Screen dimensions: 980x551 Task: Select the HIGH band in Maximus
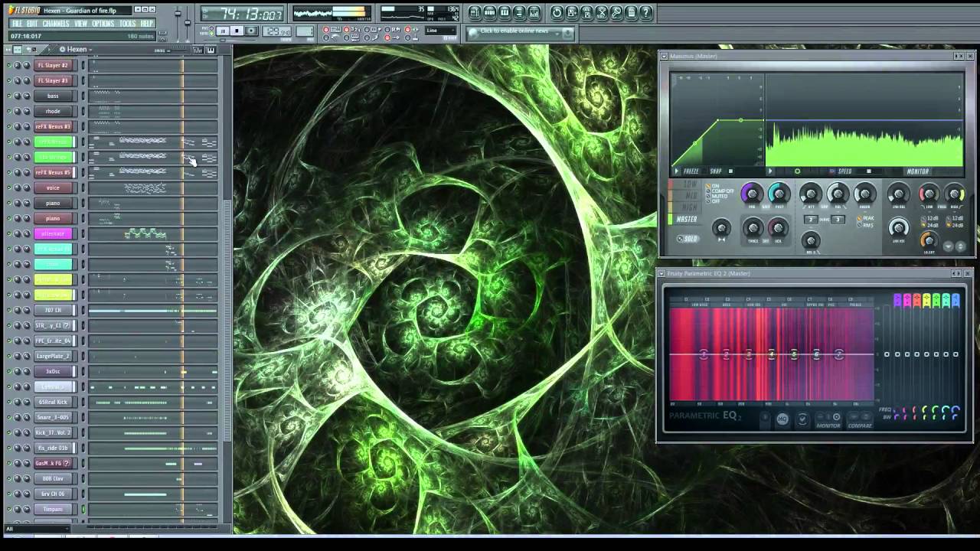[x=684, y=207]
